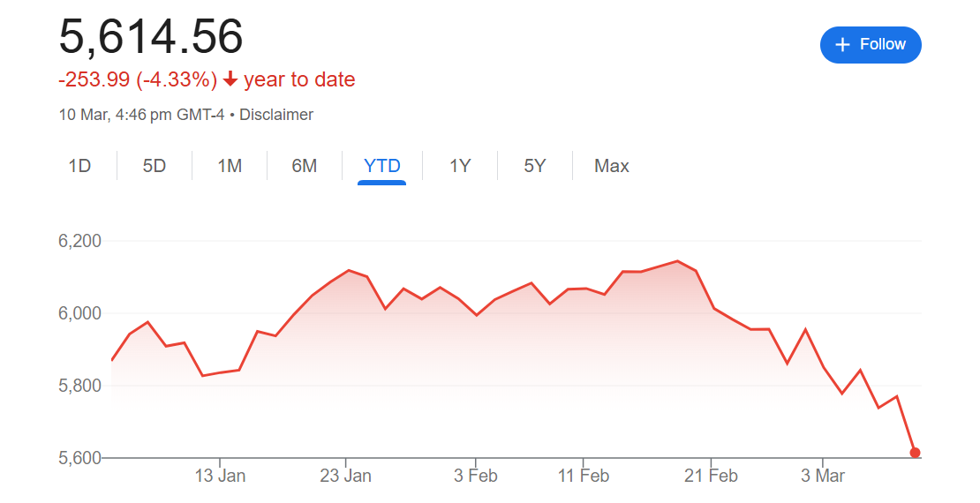Select the 5D range tab

[x=155, y=166]
